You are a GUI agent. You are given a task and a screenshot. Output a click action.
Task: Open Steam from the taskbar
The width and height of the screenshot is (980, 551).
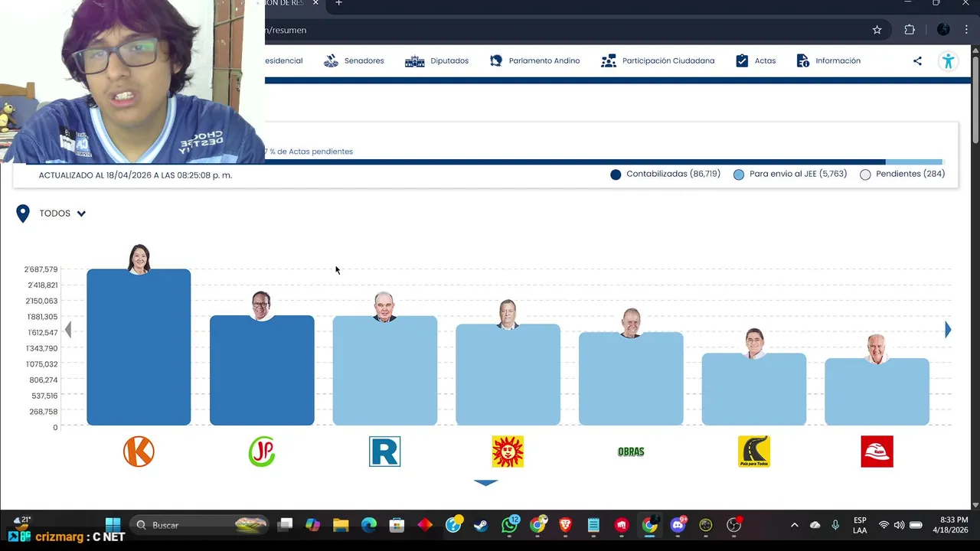[x=481, y=525]
